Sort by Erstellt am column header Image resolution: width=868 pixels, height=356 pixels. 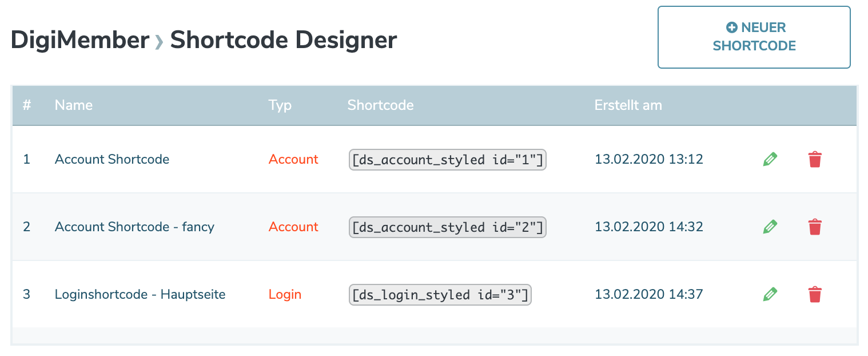pyautogui.click(x=628, y=105)
